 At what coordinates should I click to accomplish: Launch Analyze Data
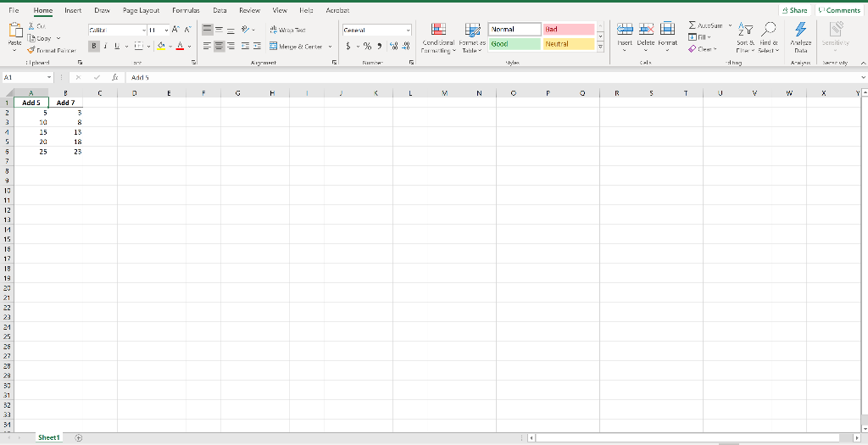point(800,37)
